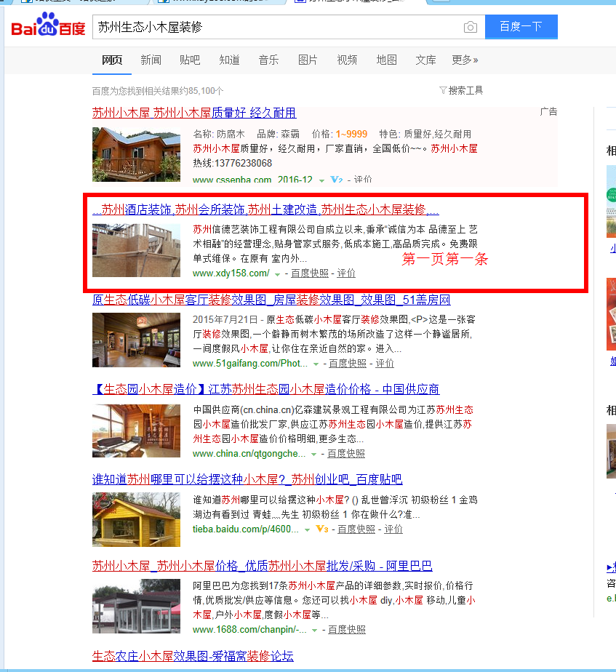The image size is (616, 672).
Task: Open the construction site thumbnail for xdy158 result
Action: coord(136,250)
